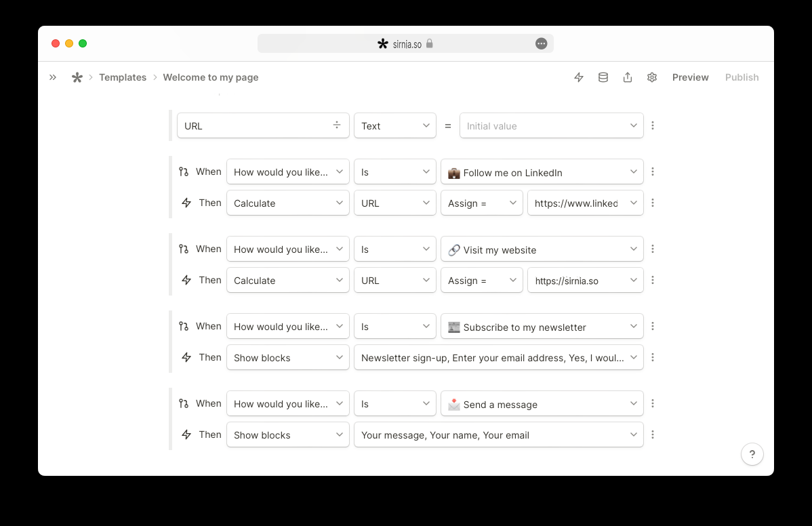Open the logic lightning bolt icon in toolbar
812x526 pixels.
(579, 78)
